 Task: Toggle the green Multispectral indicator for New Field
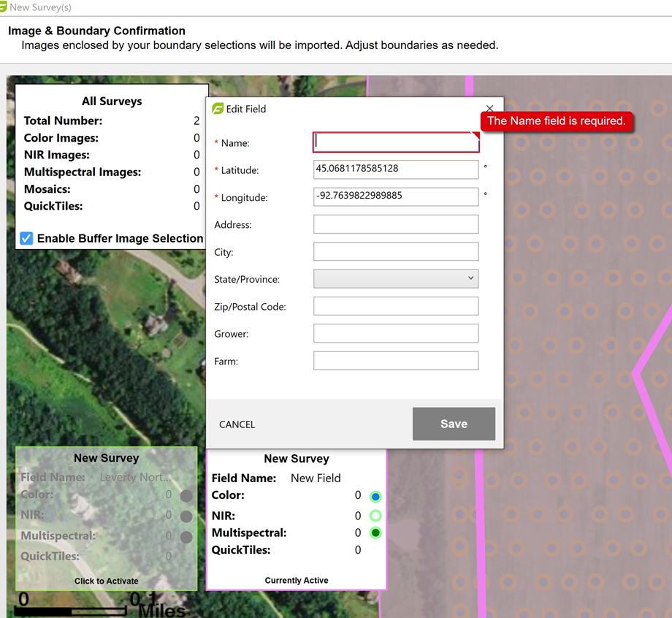tap(375, 533)
